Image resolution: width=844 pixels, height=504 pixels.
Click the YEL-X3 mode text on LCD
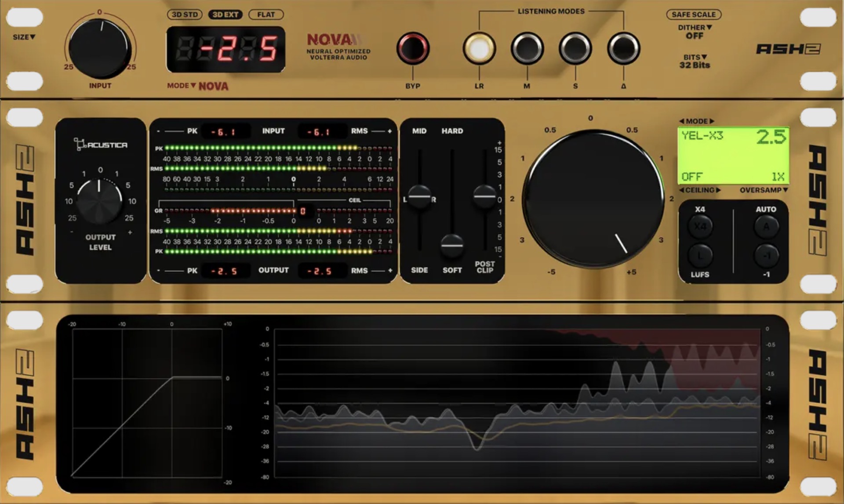pyautogui.click(x=702, y=136)
